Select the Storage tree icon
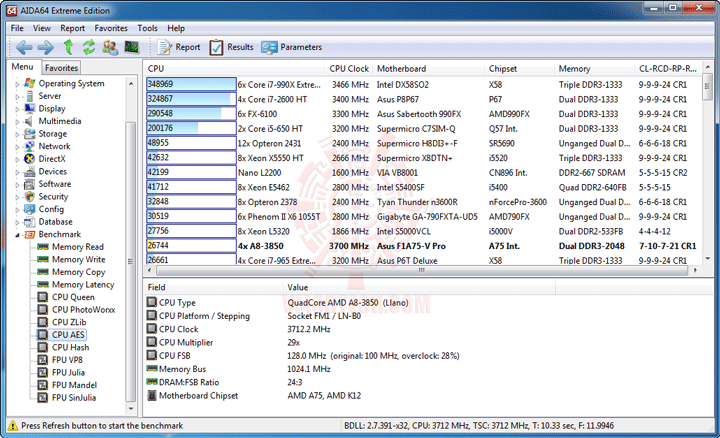 pyautogui.click(x=29, y=134)
